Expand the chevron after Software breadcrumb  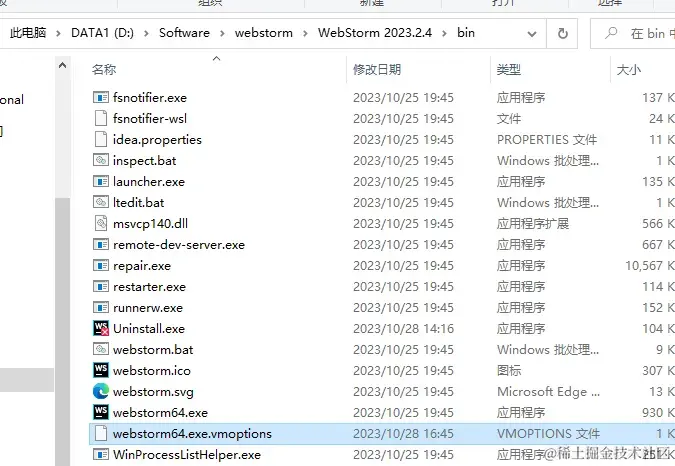point(222,33)
